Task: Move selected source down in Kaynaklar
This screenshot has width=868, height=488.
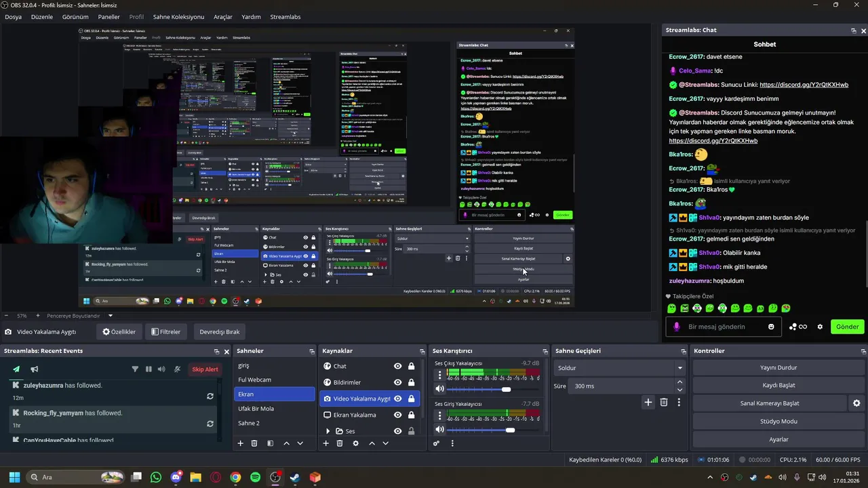Action: click(x=385, y=443)
